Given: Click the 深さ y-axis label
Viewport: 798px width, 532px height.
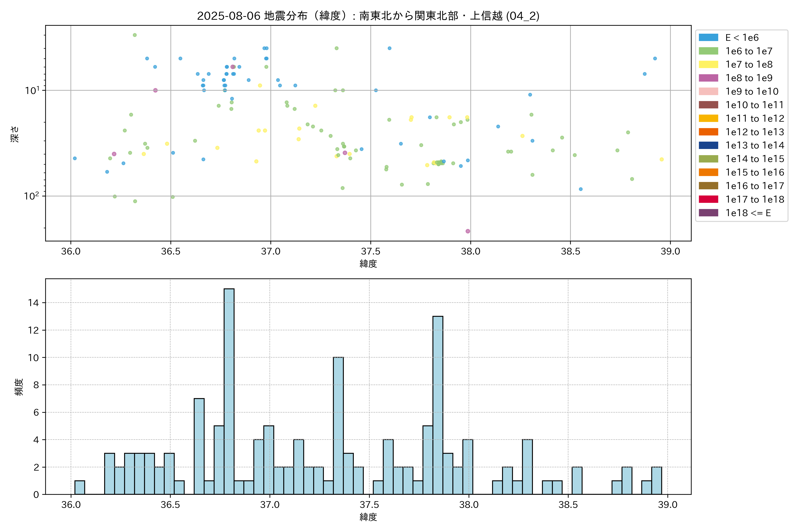Looking at the screenshot, I should point(15,134).
